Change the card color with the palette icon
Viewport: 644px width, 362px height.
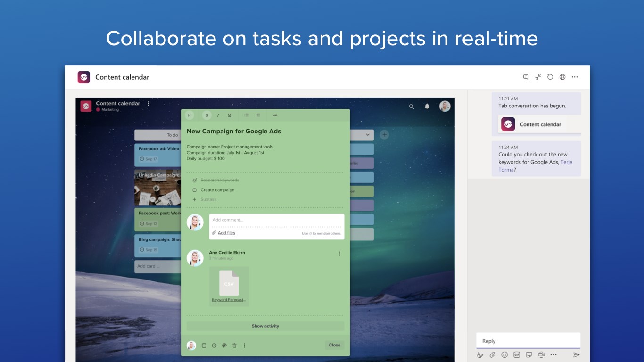224,346
